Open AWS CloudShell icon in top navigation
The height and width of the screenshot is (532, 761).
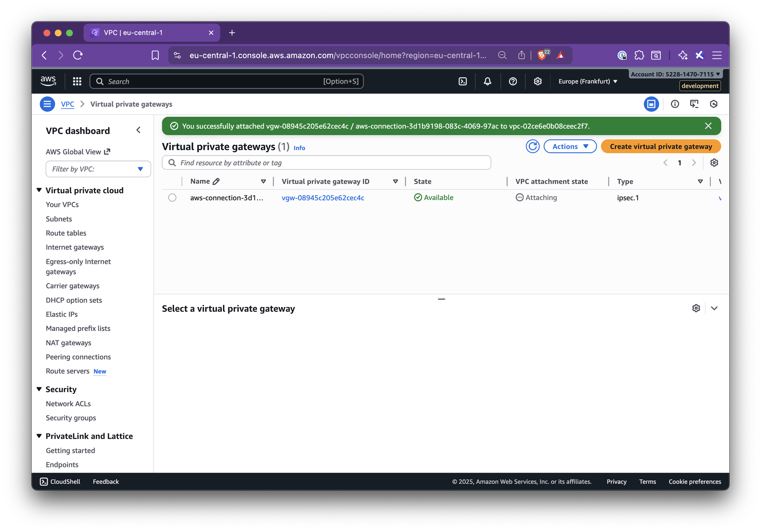click(463, 81)
